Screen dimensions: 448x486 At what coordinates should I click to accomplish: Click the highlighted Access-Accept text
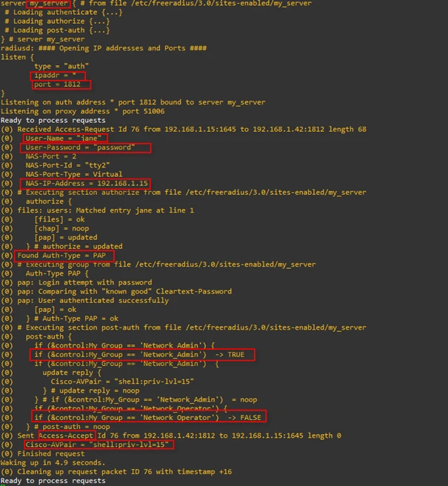67,436
